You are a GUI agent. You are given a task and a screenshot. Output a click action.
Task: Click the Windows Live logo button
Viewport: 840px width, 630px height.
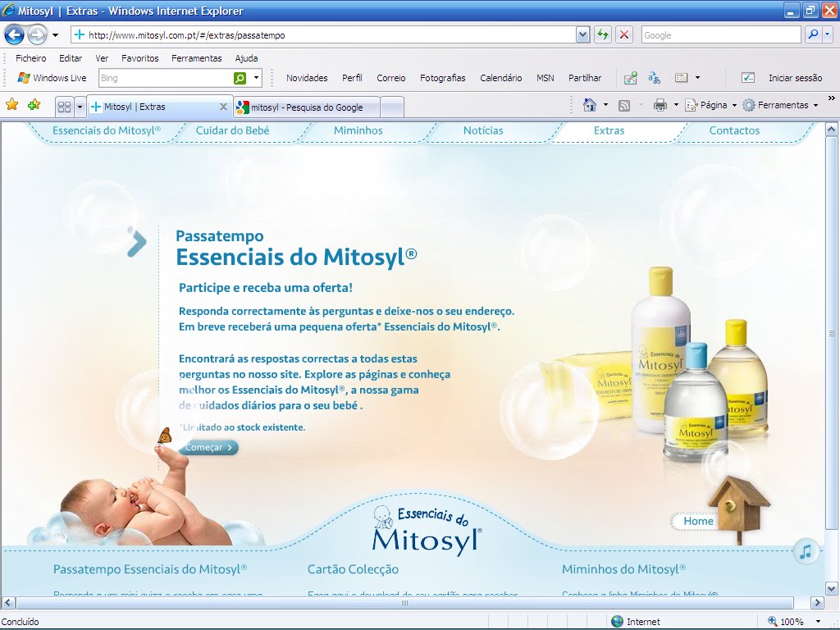52,78
